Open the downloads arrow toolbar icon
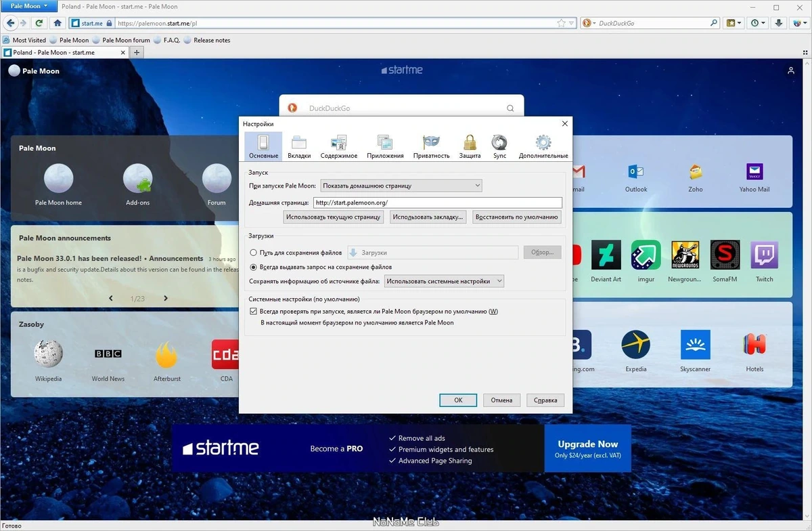 [779, 23]
